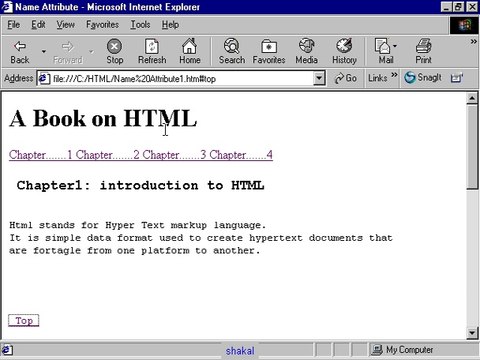Open the Favorites pane toolbar button
This screenshot has width=480, height=360.
tap(269, 52)
